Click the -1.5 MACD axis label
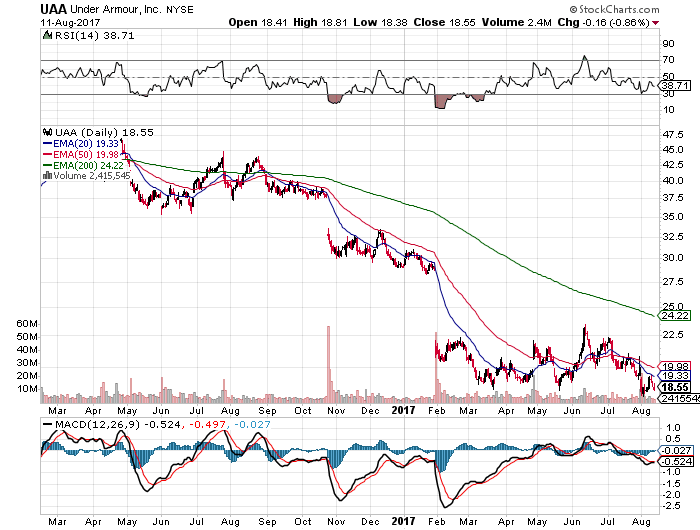 pyautogui.click(x=671, y=484)
